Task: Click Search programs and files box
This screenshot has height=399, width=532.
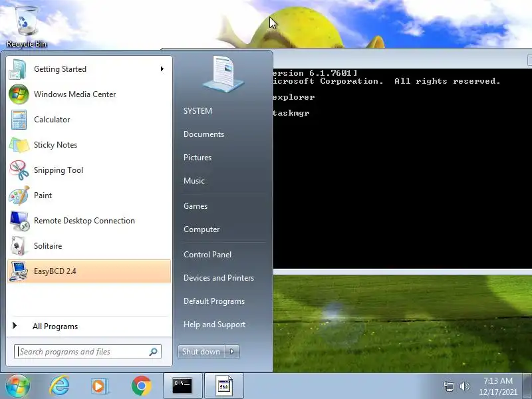Action: pos(88,352)
